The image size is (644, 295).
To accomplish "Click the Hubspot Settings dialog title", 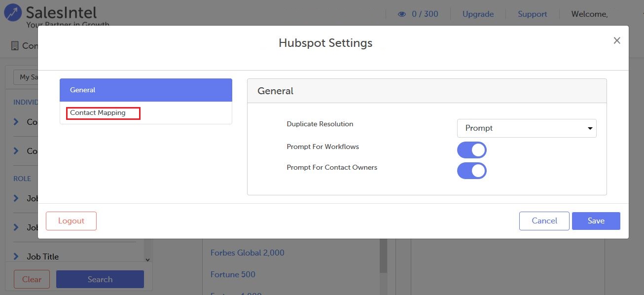I will point(325,43).
